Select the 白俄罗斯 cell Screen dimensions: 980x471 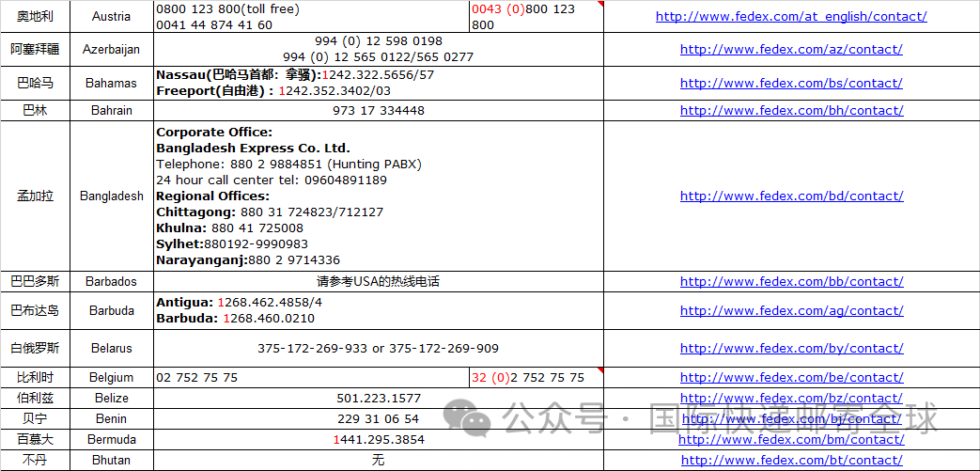tap(35, 349)
